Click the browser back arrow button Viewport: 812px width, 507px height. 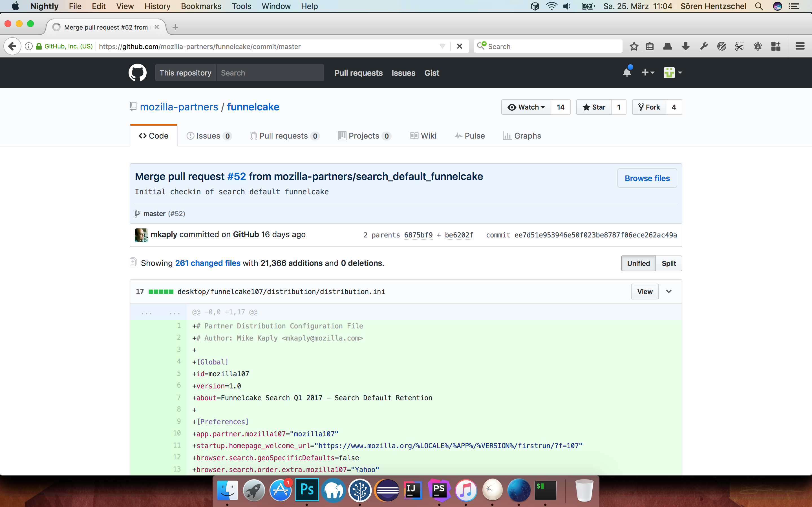[12, 46]
